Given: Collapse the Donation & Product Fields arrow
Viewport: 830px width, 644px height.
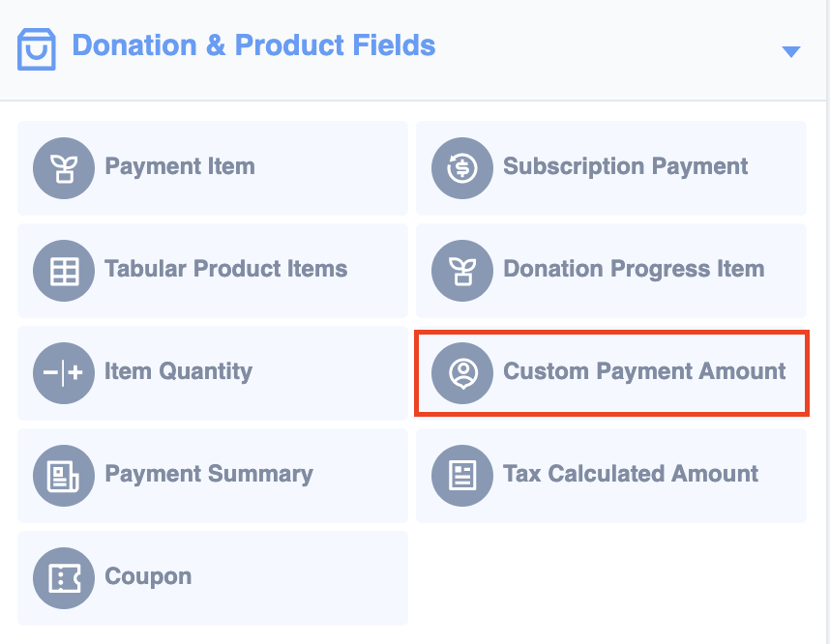Looking at the screenshot, I should point(791,51).
